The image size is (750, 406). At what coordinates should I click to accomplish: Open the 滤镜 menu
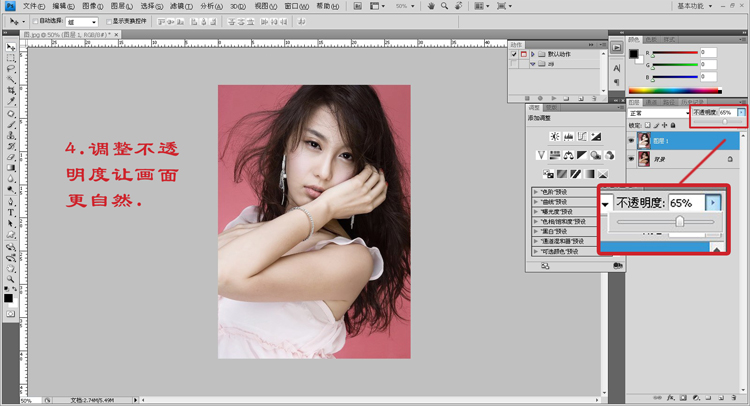(179, 6)
